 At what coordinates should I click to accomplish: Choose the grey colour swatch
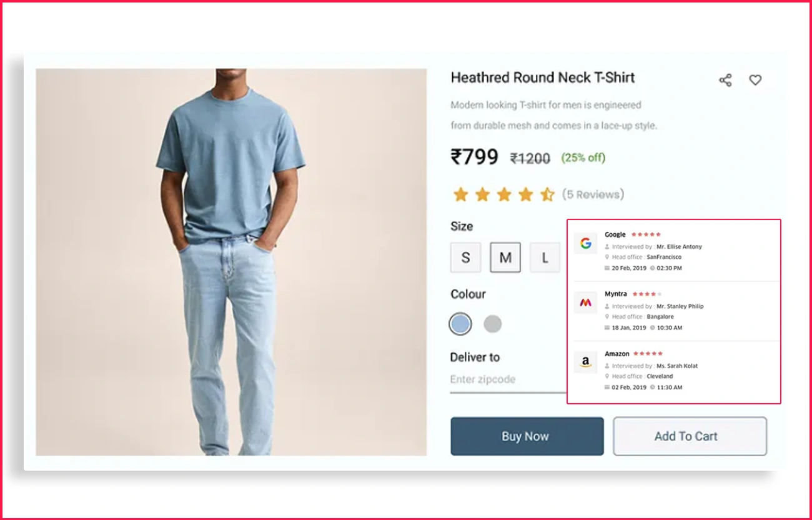[493, 324]
